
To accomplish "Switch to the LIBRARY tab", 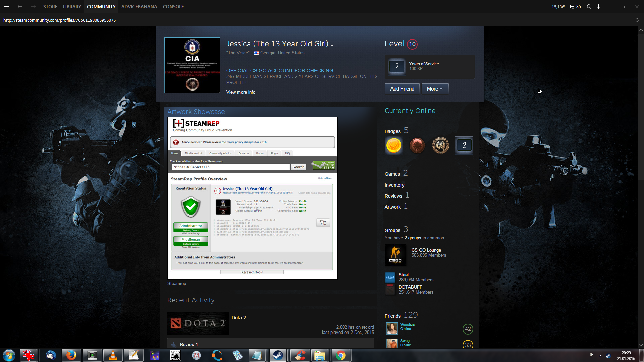I will pyautogui.click(x=72, y=7).
